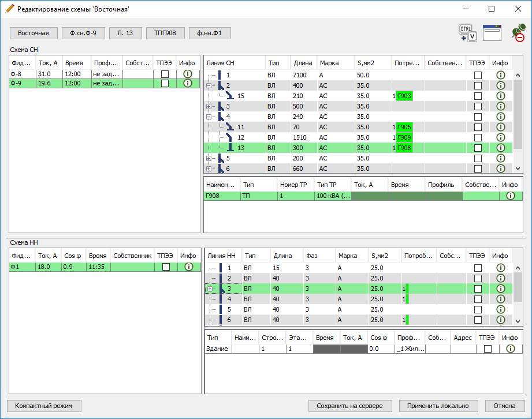This screenshot has height=419, width=532.
Task: Toggle ТПЭЭ checkbox for feeder Ф-8
Action: point(165,74)
